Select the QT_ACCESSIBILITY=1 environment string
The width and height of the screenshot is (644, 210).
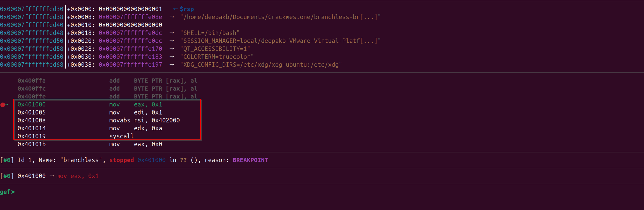point(215,49)
